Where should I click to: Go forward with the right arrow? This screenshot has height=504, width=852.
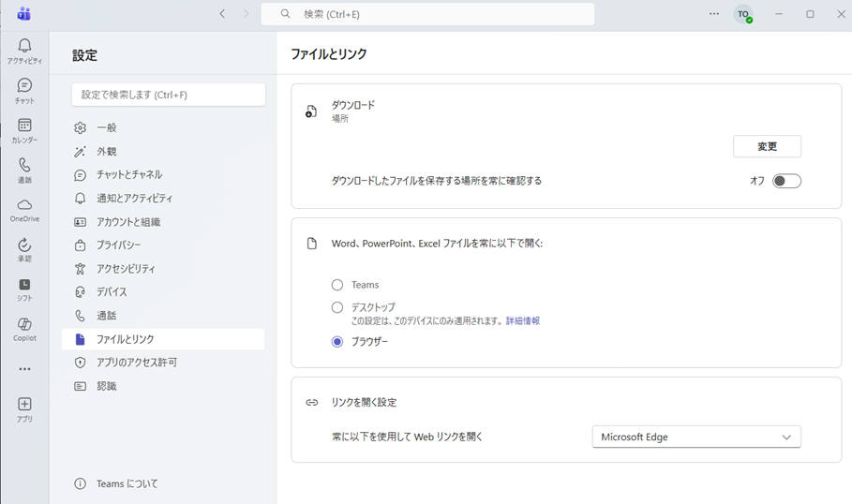(x=247, y=13)
